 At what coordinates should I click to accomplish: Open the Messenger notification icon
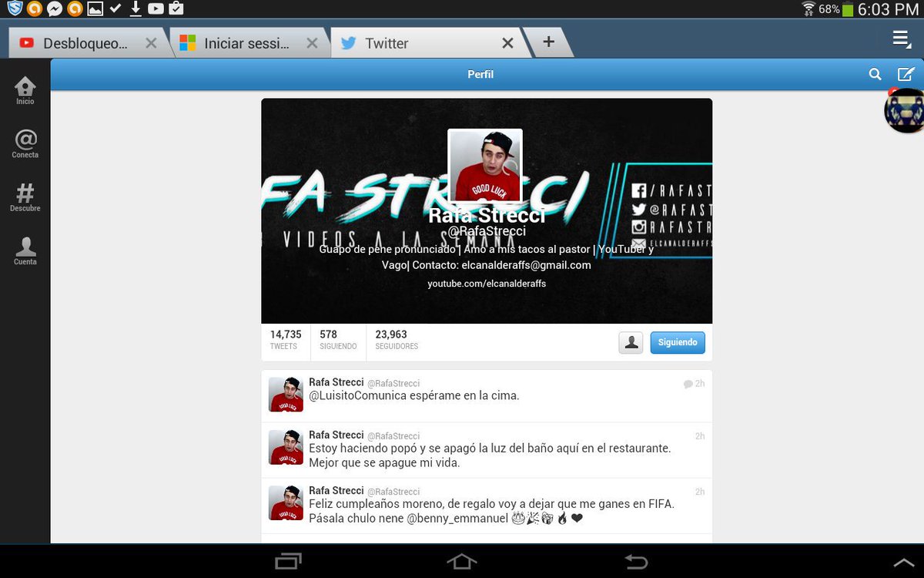[x=55, y=9]
